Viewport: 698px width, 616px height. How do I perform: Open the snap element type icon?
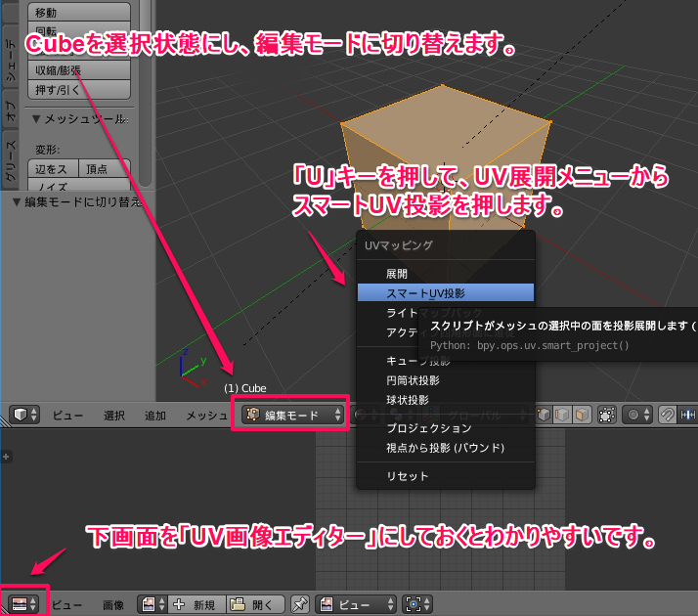[x=687, y=415]
